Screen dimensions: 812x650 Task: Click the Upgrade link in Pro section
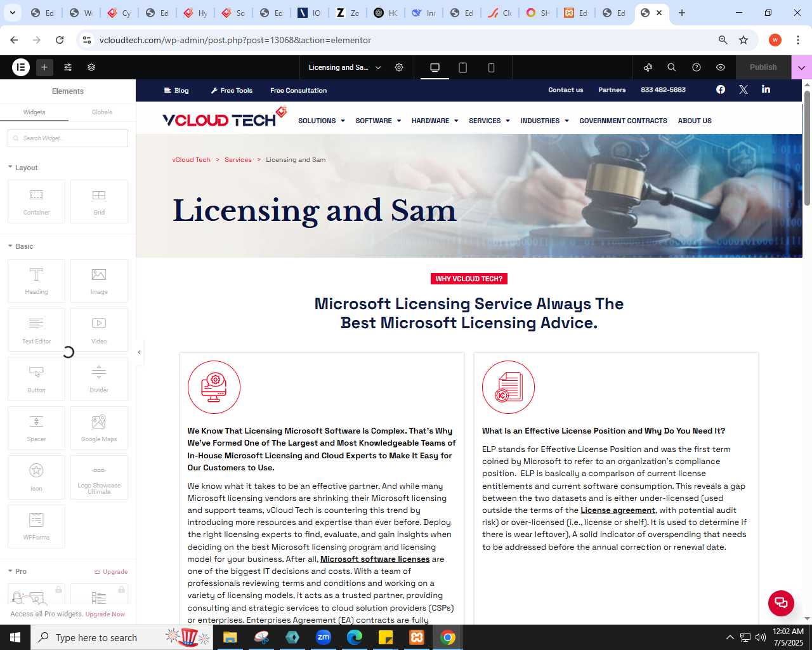pyautogui.click(x=111, y=571)
